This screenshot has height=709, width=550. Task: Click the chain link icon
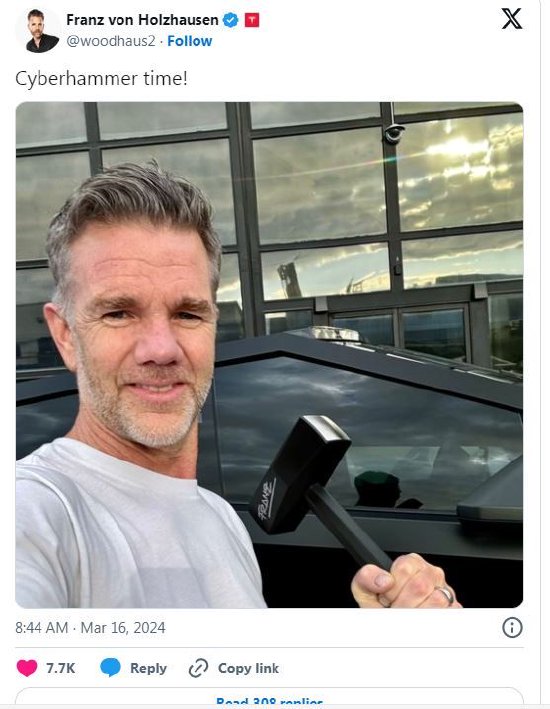pos(198,668)
